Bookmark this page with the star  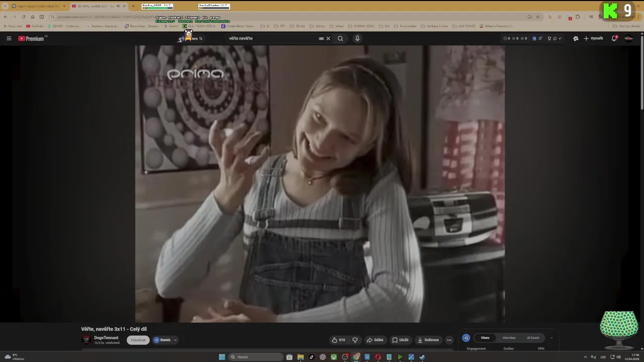click(x=538, y=17)
